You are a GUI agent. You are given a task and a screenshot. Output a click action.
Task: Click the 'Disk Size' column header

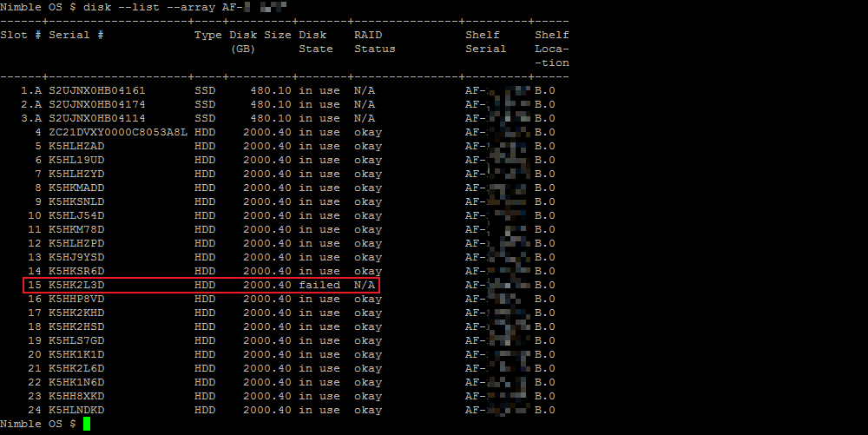click(260, 35)
